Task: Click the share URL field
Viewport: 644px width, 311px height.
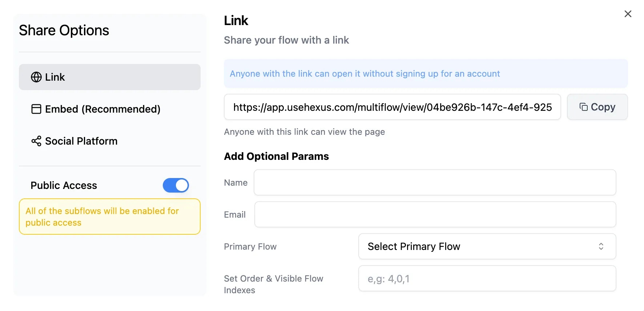Action: 393,107
